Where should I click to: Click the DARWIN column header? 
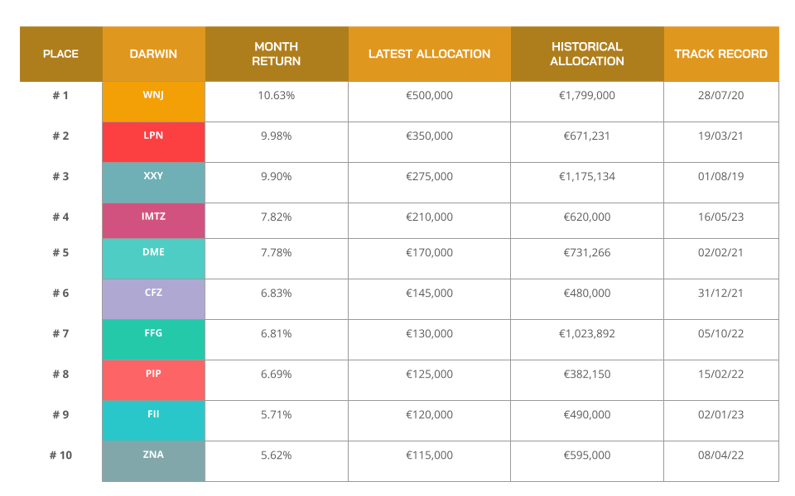tap(153, 54)
